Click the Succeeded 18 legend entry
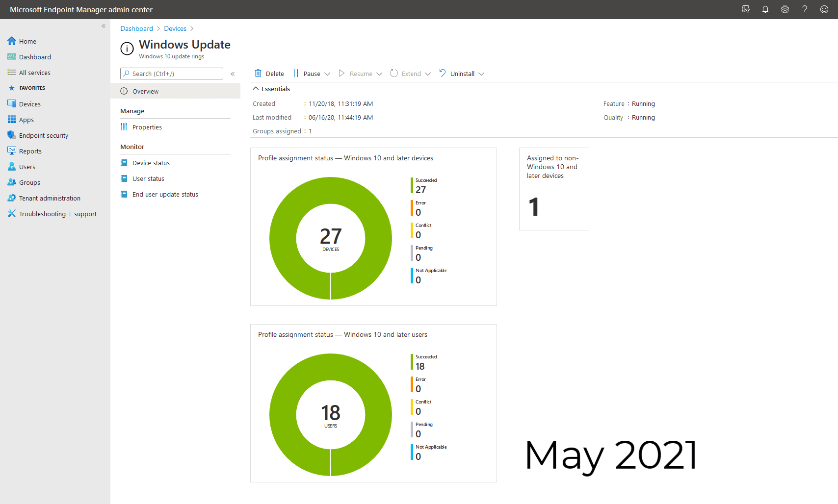The image size is (838, 504). [424, 362]
